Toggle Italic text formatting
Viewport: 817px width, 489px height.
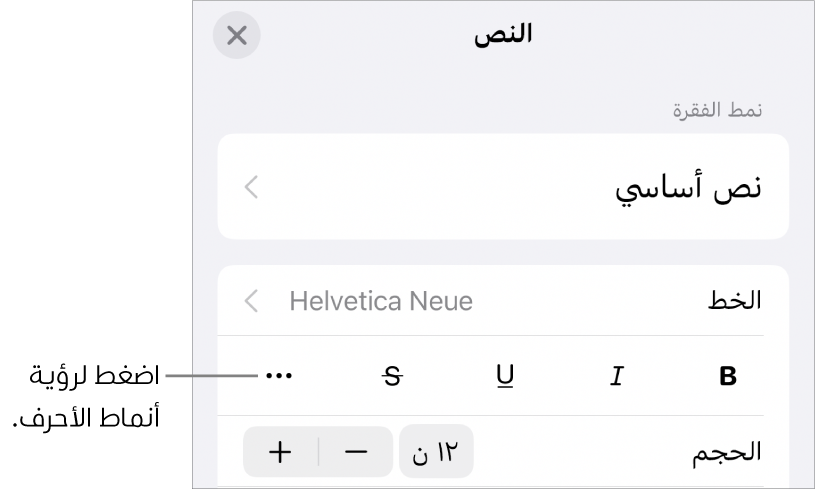coord(617,377)
